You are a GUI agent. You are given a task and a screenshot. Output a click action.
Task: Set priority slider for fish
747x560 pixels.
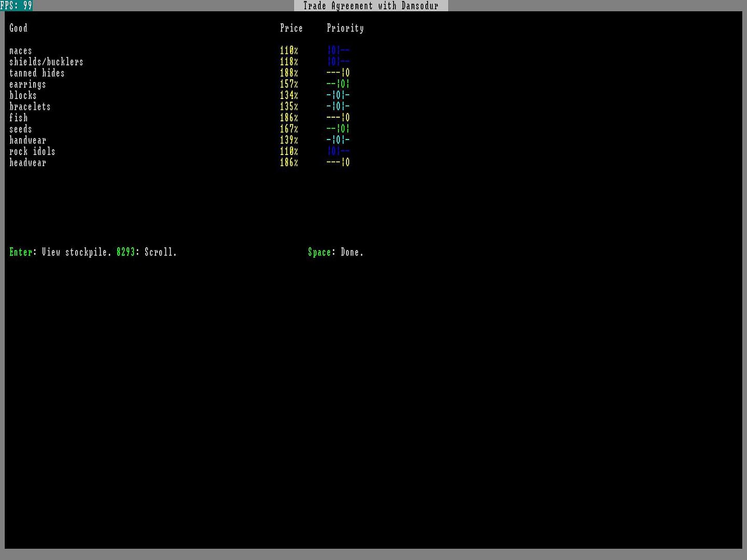[x=338, y=118]
